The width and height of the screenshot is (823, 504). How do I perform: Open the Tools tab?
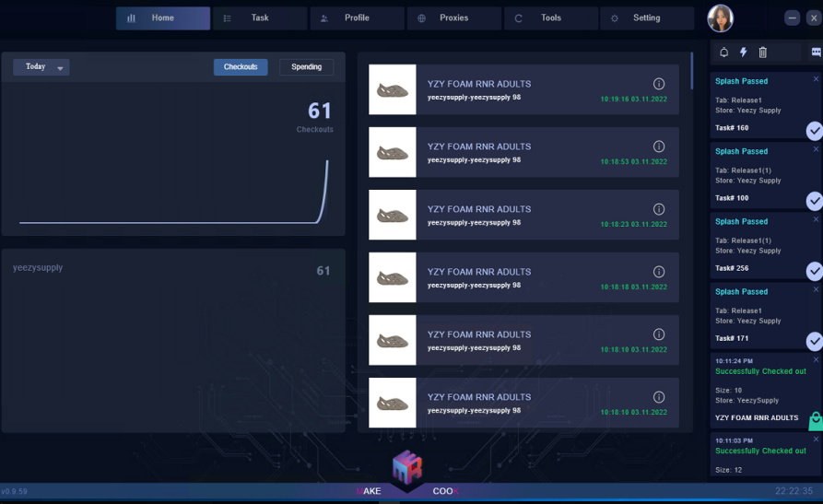click(550, 18)
